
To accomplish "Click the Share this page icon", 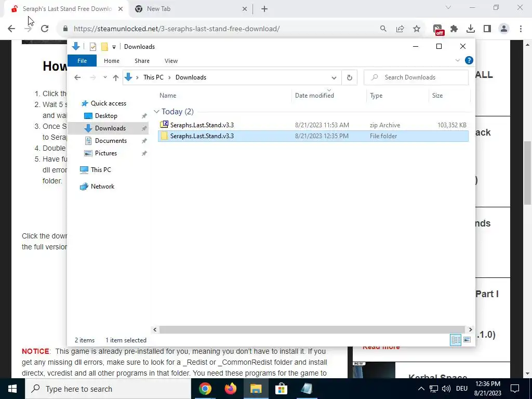I will (400, 29).
